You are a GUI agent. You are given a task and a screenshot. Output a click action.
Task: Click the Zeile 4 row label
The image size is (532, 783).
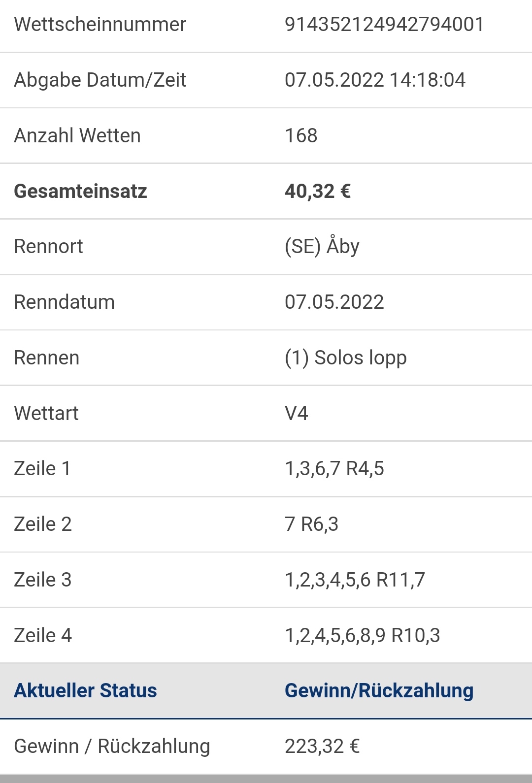(43, 636)
